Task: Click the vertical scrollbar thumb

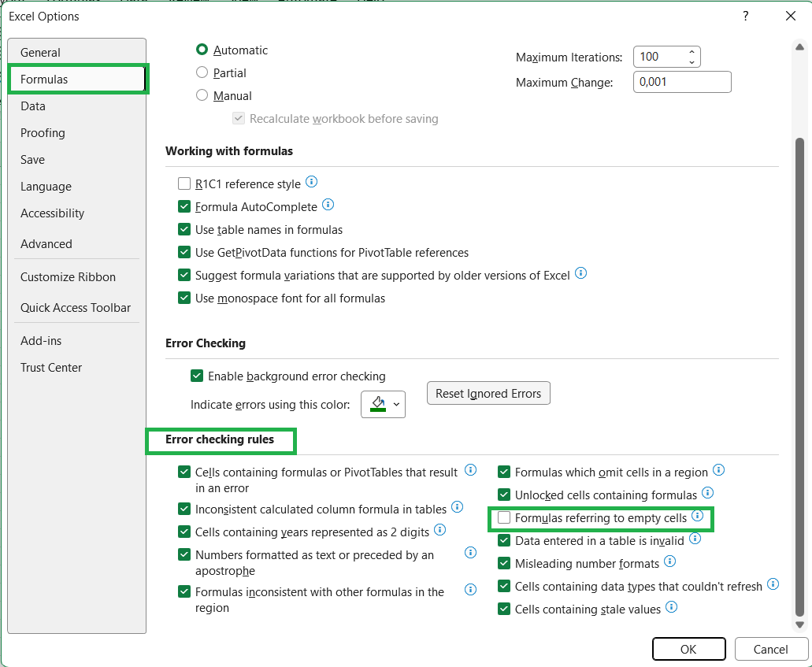Action: [799, 377]
